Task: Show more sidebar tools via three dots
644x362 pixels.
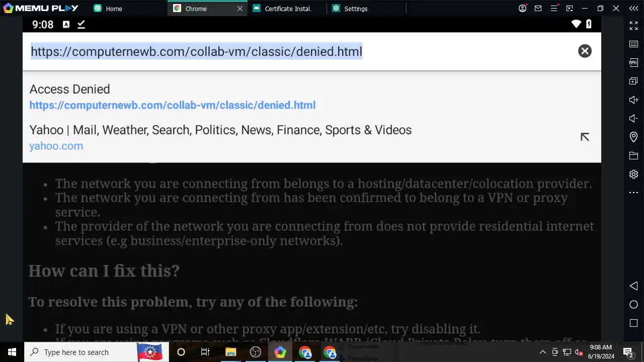Action: 633,193
